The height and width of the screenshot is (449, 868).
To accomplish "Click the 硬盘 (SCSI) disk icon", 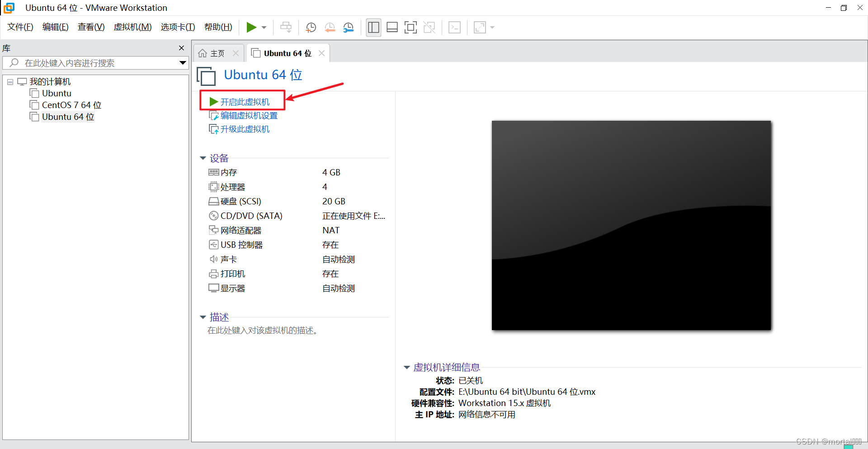I will (x=213, y=201).
